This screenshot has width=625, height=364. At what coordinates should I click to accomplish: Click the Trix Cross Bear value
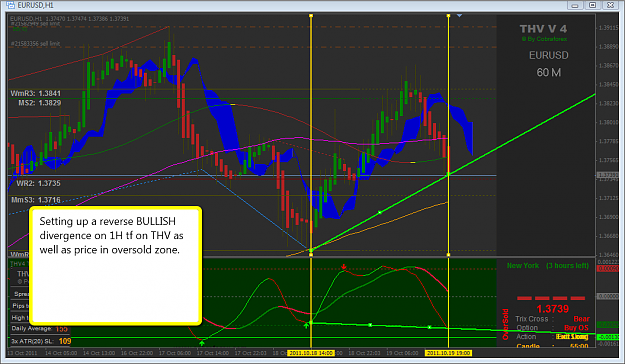(581, 319)
